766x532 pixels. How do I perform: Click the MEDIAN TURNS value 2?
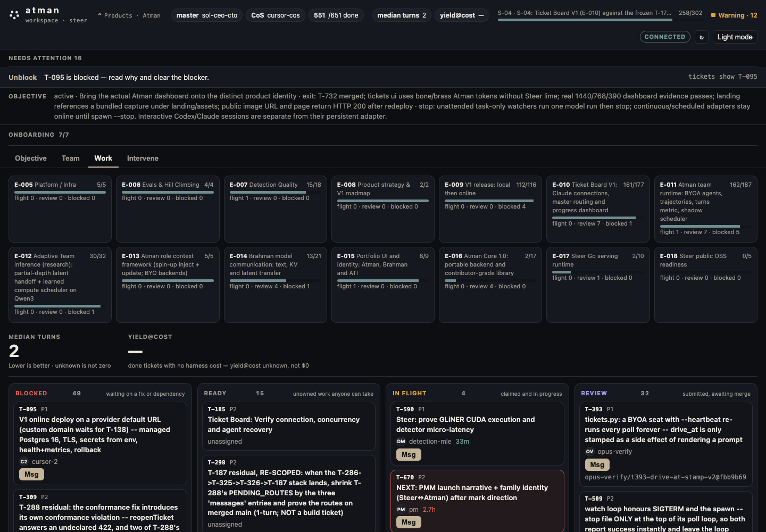click(x=14, y=351)
